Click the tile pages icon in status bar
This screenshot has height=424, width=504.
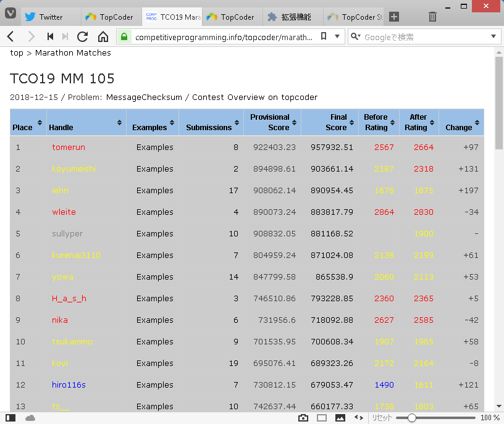(322, 418)
